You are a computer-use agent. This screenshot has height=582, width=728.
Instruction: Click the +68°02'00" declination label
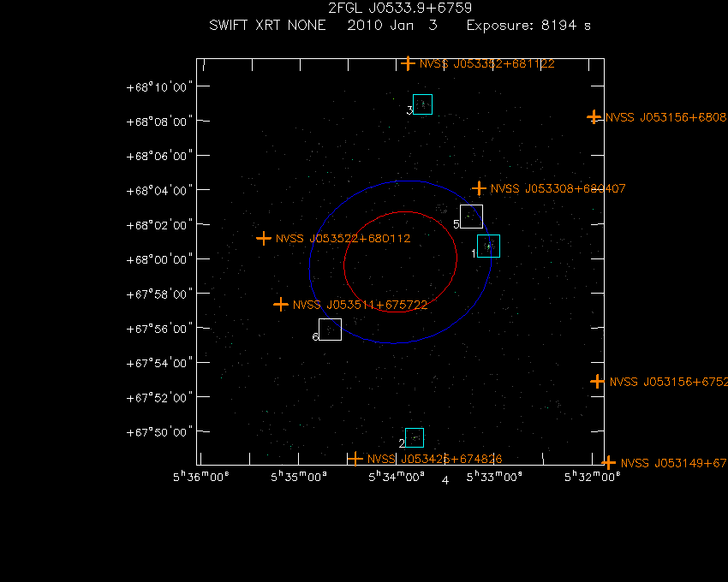pos(159,225)
